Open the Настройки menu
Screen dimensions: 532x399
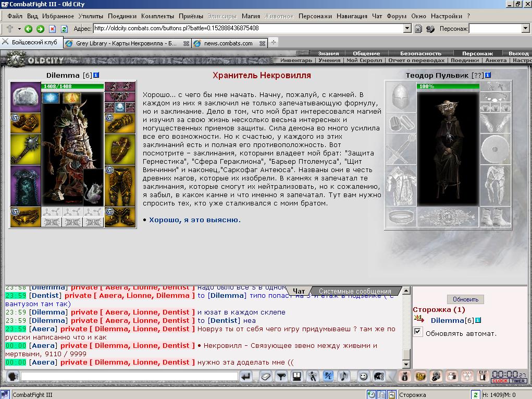[447, 16]
